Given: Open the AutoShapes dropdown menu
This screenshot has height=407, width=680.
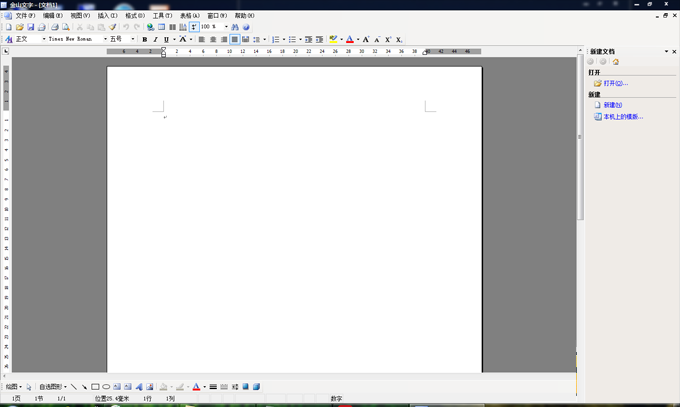Looking at the screenshot, I should click(53, 387).
